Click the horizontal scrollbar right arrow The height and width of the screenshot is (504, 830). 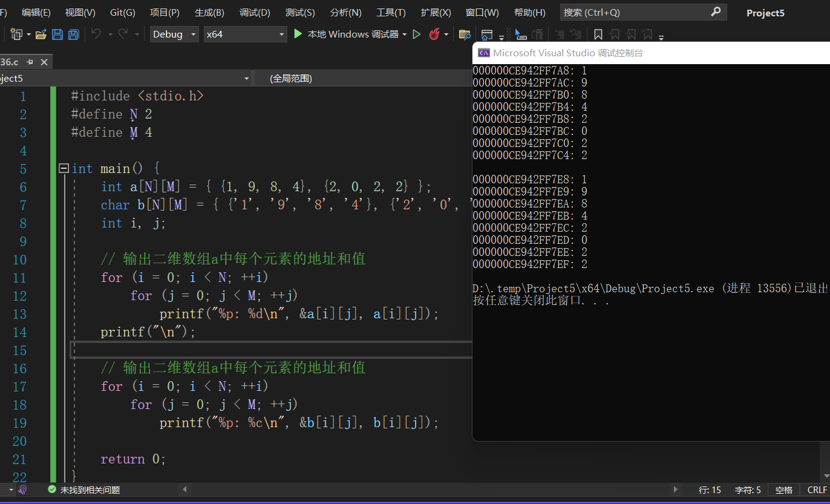click(676, 489)
